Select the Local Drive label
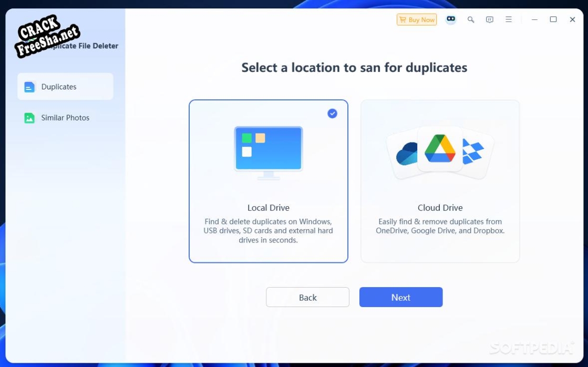Screen dimensions: 588x367 (268, 208)
